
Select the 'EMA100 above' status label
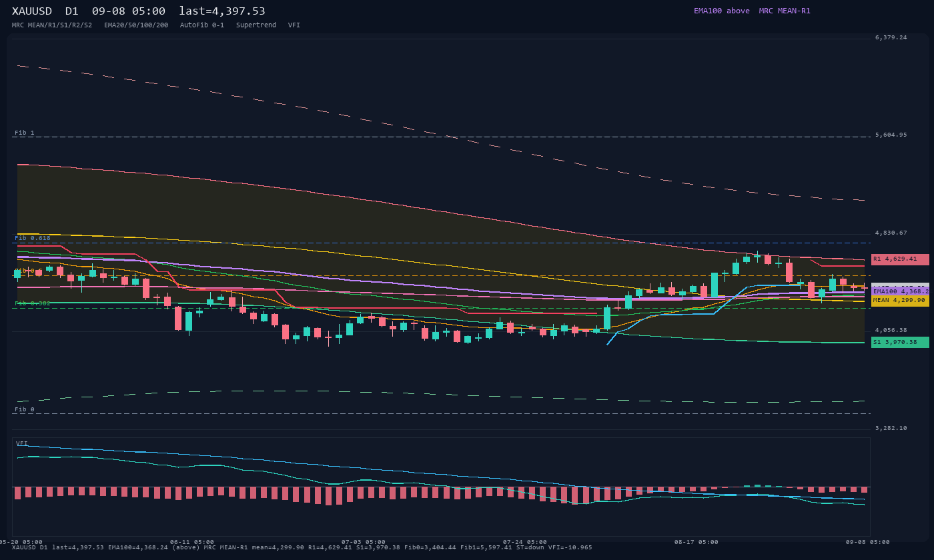722,11
